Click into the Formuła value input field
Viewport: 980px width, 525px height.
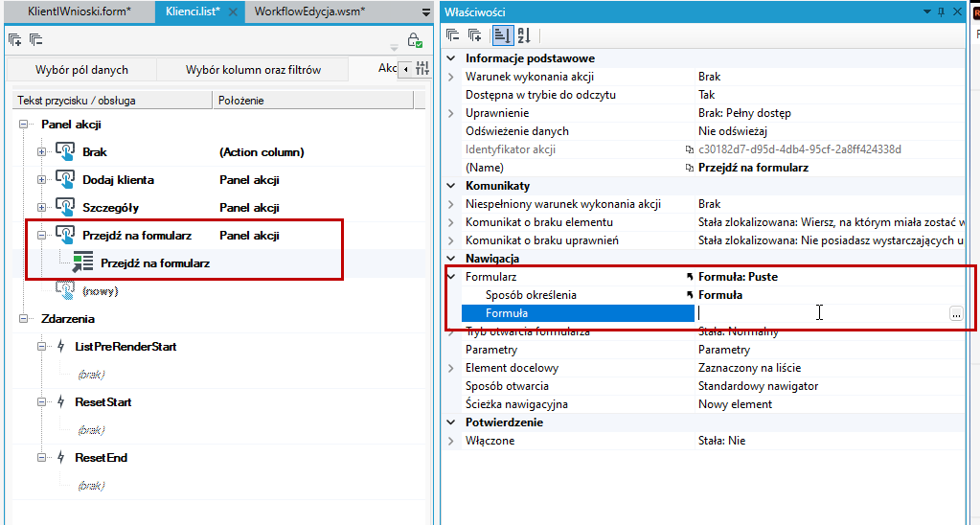click(821, 313)
